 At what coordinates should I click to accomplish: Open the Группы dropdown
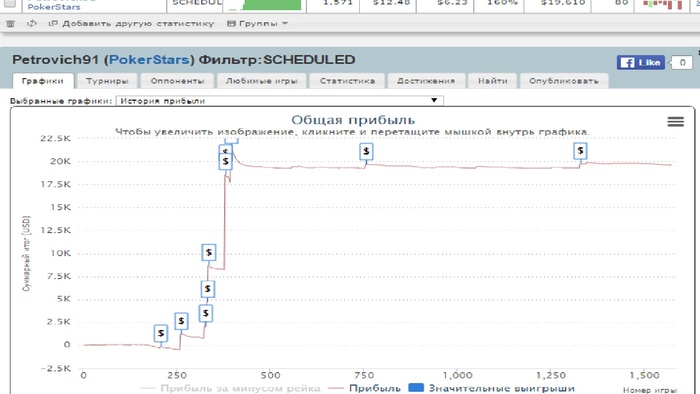(257, 24)
